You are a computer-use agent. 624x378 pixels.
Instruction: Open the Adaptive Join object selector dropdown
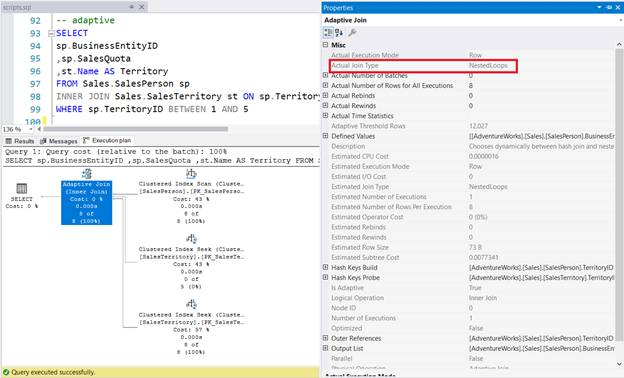[x=620, y=20]
